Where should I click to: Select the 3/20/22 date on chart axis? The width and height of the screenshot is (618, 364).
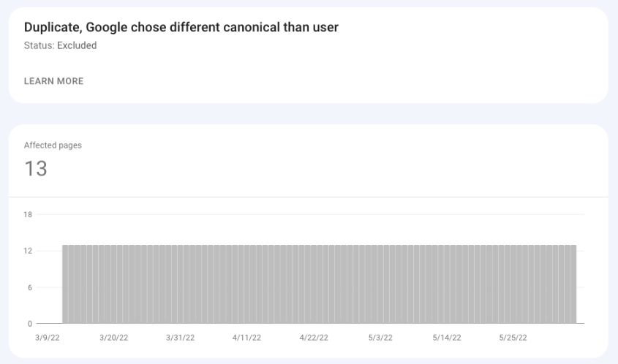tap(114, 338)
